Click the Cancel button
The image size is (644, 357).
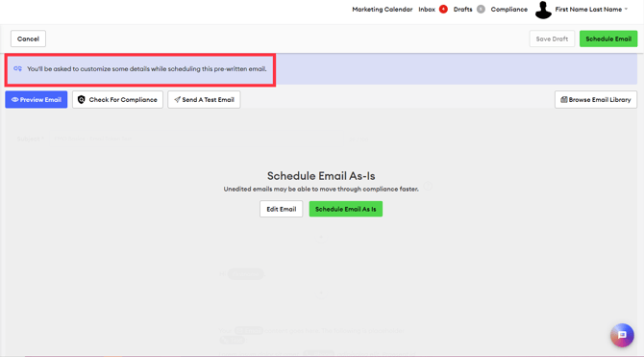tap(28, 38)
